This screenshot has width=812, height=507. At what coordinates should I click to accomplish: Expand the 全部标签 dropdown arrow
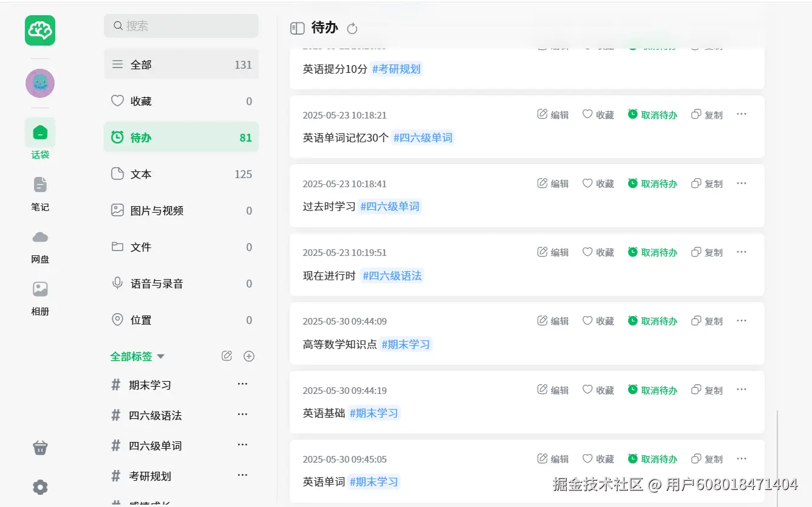coord(161,357)
